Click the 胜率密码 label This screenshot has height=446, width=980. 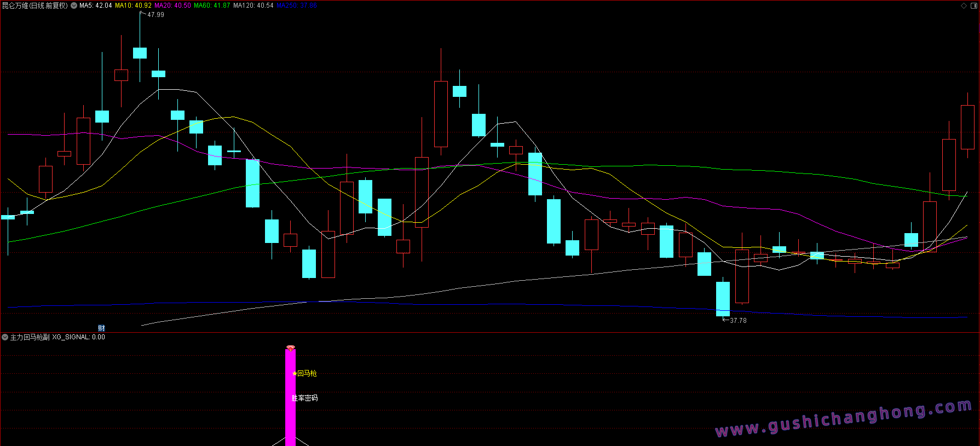(304, 398)
